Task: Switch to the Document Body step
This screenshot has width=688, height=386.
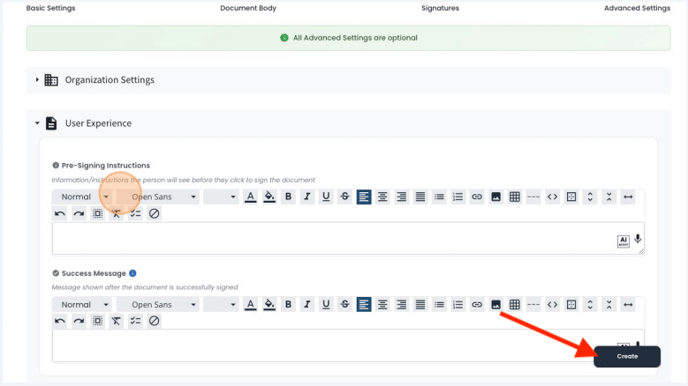Action: (248, 8)
